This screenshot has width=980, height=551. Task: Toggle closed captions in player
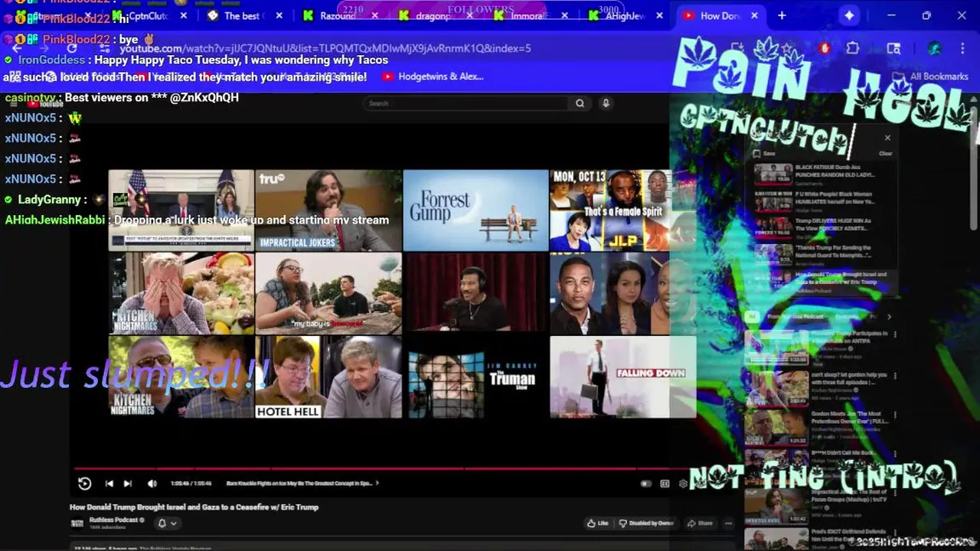click(665, 484)
